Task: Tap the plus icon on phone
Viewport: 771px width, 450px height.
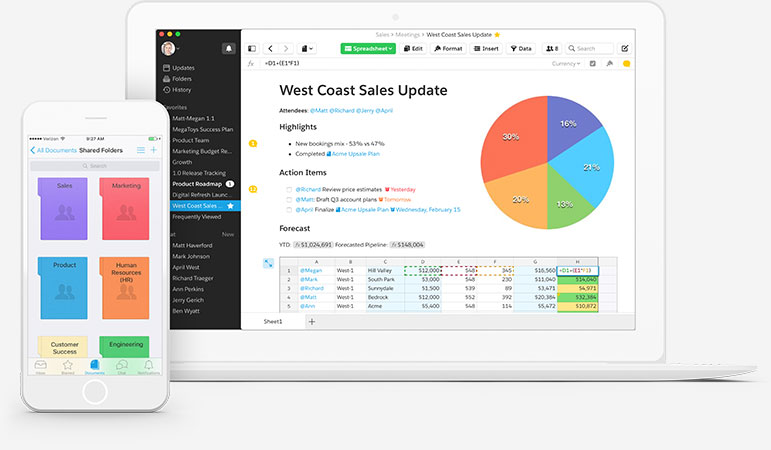Action: click(x=153, y=150)
